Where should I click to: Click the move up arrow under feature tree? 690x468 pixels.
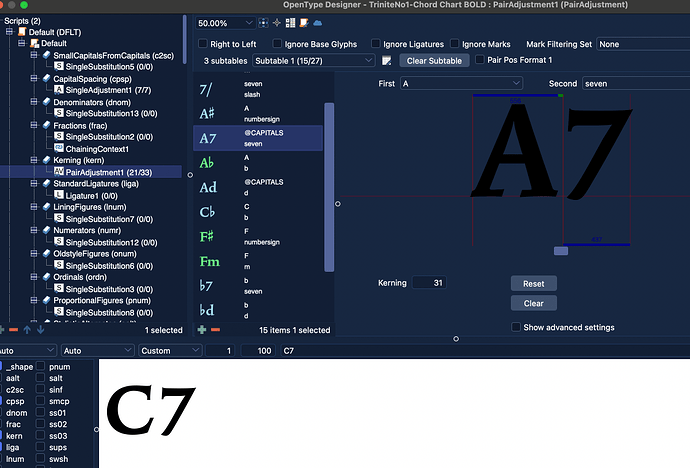[27, 330]
